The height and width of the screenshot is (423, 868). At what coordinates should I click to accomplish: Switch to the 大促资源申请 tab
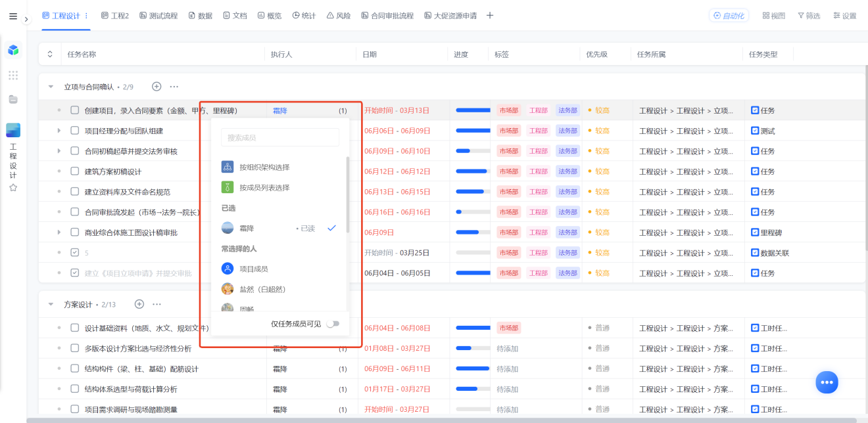450,16
